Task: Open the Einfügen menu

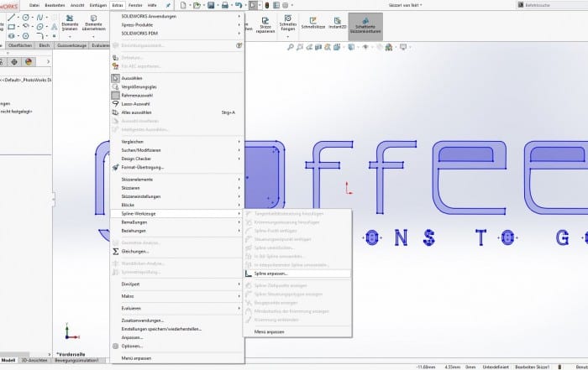Action: tap(98, 5)
